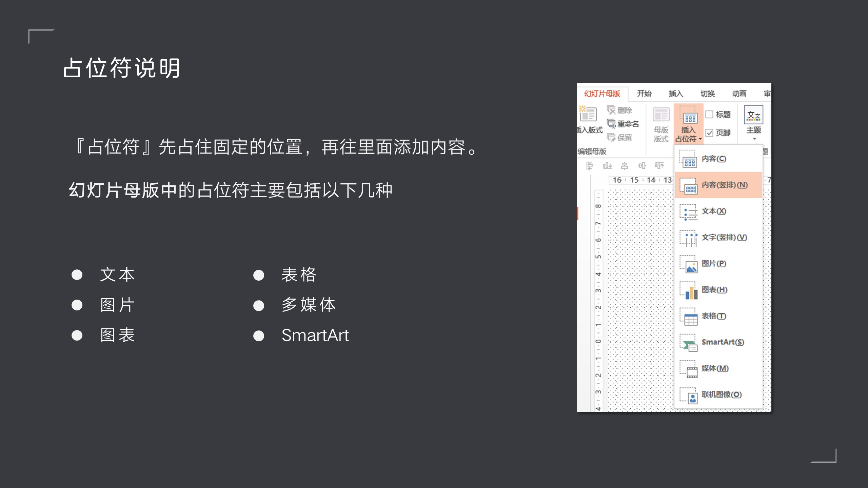Click the 重命名 rename icon
868x488 pixels.
[x=611, y=124]
